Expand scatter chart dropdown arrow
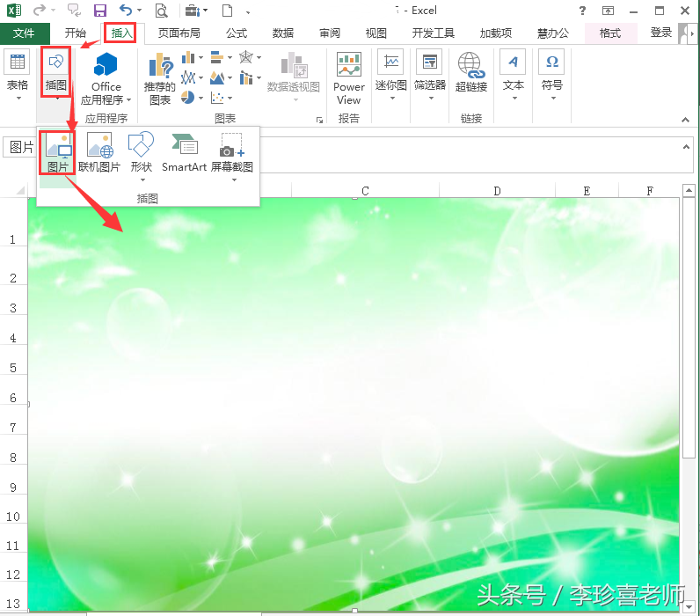The height and width of the screenshot is (616, 700). [x=230, y=98]
